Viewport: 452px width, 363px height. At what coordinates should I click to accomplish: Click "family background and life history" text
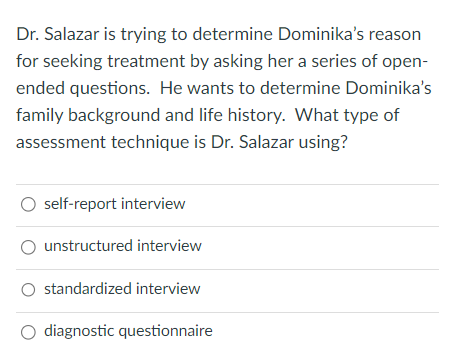(150, 115)
